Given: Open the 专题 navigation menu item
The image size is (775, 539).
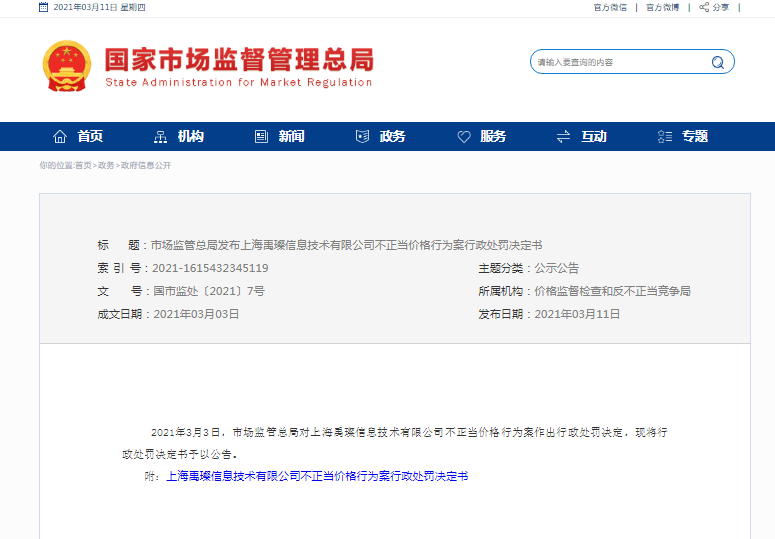Looking at the screenshot, I should click(695, 136).
